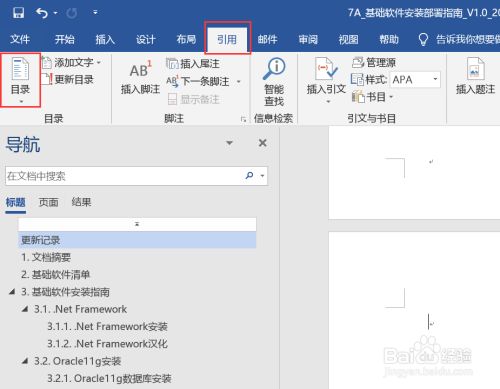Image resolution: width=500 pixels, height=389 pixels.
Task: Open search options dropdown beside magnifier
Action: pos(263,176)
